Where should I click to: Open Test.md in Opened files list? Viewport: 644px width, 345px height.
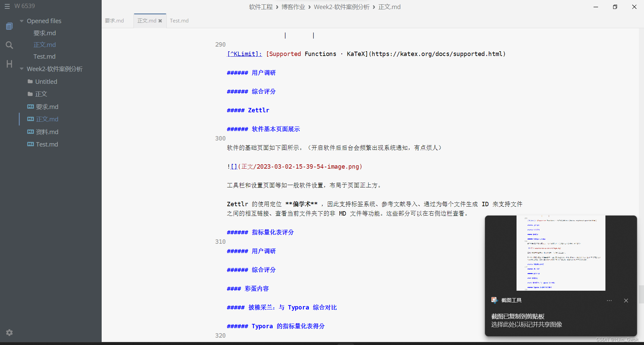pos(45,56)
